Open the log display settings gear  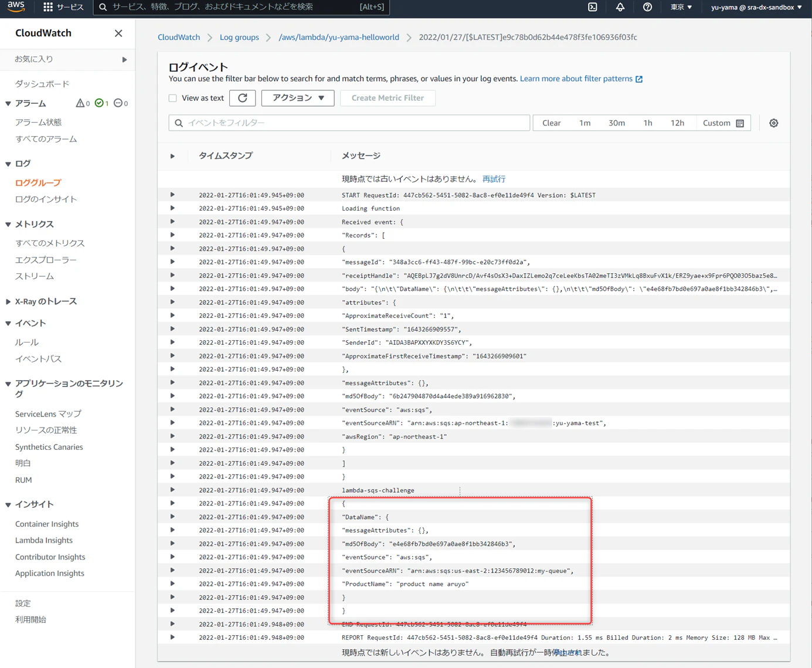(774, 123)
